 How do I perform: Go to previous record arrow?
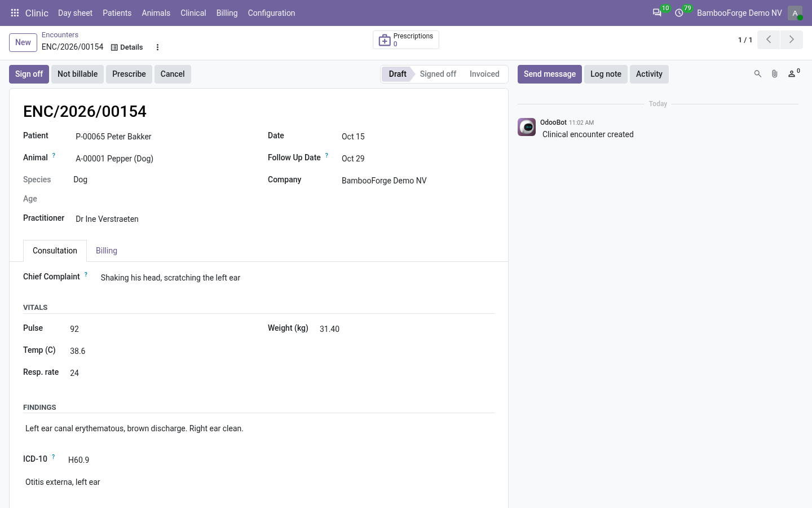click(769, 40)
